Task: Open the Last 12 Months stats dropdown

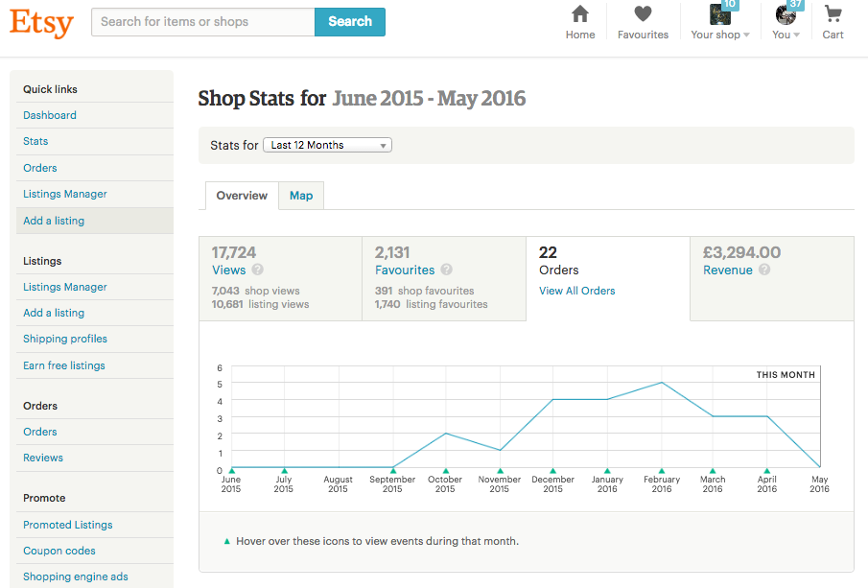Action: tap(327, 145)
